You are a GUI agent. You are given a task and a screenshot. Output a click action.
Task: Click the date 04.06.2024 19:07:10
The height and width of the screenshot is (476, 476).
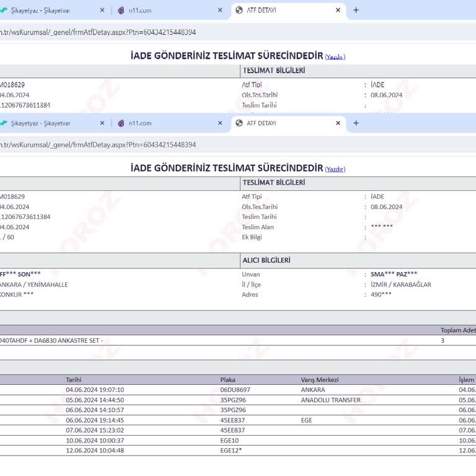tap(95, 389)
